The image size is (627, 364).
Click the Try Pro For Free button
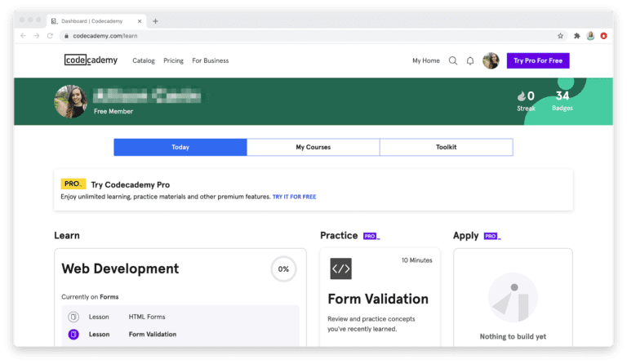pyautogui.click(x=538, y=60)
